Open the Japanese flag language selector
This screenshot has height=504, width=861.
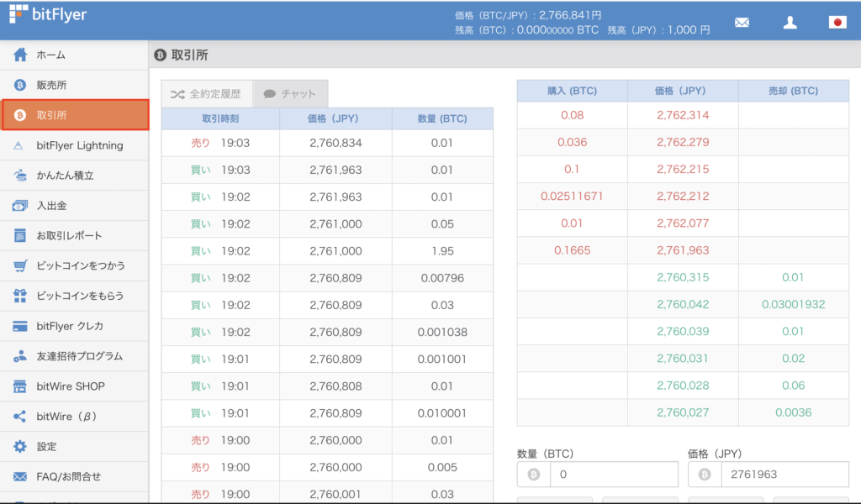837,22
